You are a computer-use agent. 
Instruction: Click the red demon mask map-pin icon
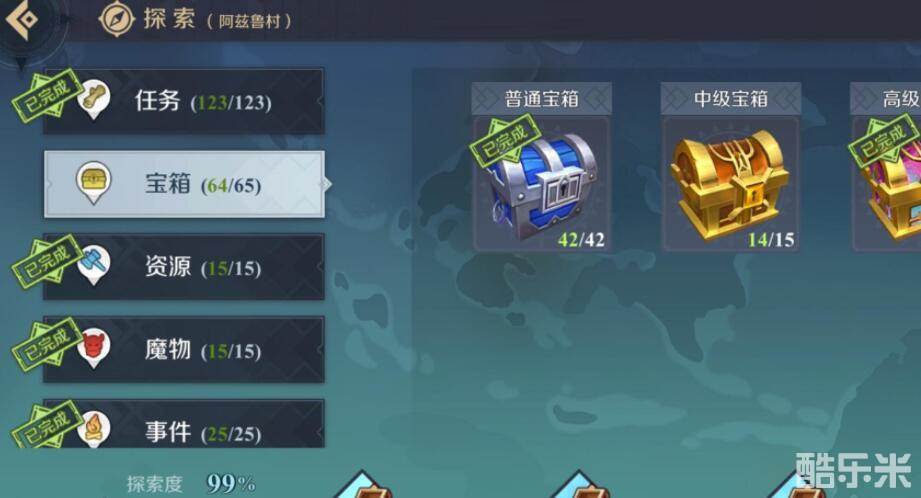click(x=94, y=348)
